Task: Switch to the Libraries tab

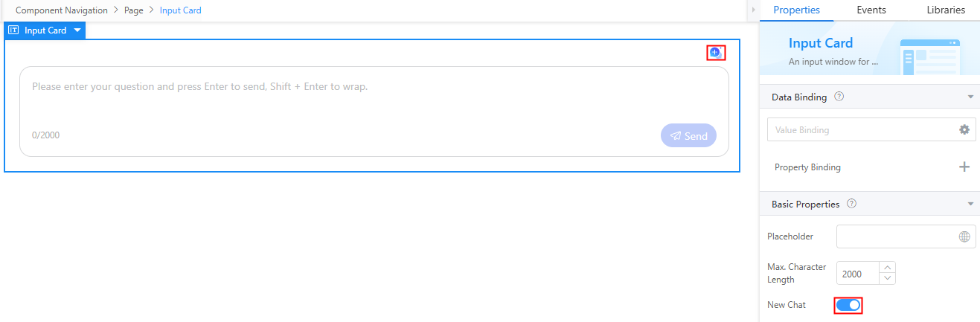Action: 946,10
